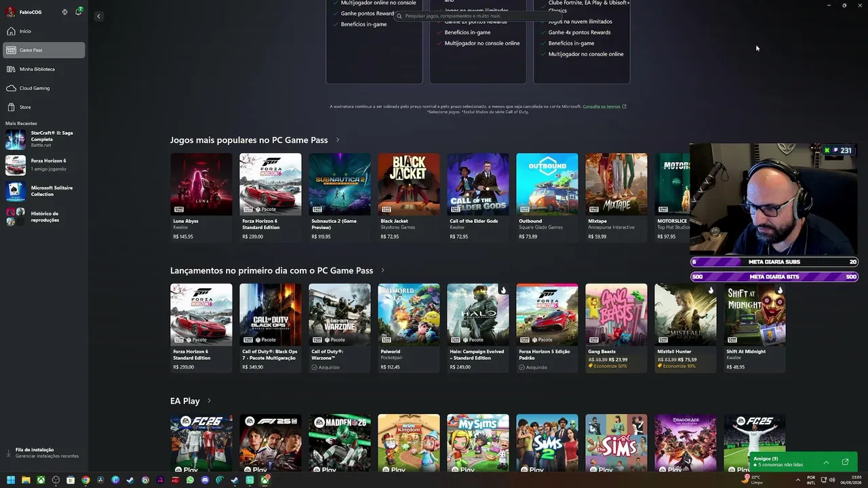This screenshot has height=488, width=868.
Task: Open StarCraft II: Saga Completa recent item
Action: [x=44, y=139]
